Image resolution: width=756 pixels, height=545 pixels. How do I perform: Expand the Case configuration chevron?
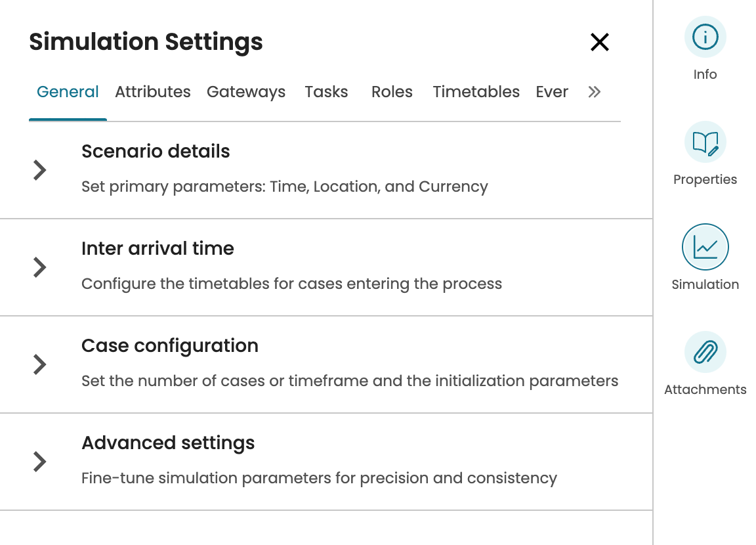tap(40, 364)
